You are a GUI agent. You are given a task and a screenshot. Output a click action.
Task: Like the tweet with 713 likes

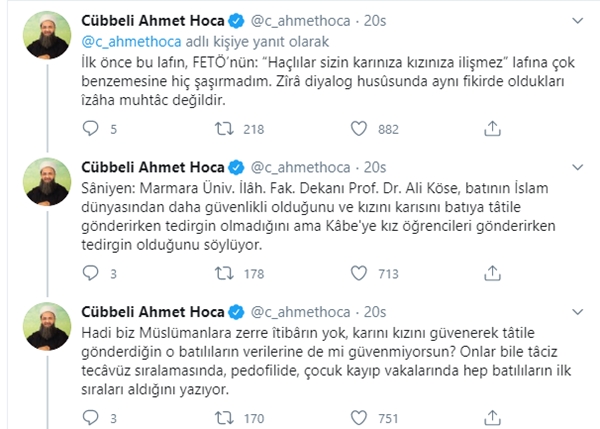point(359,273)
